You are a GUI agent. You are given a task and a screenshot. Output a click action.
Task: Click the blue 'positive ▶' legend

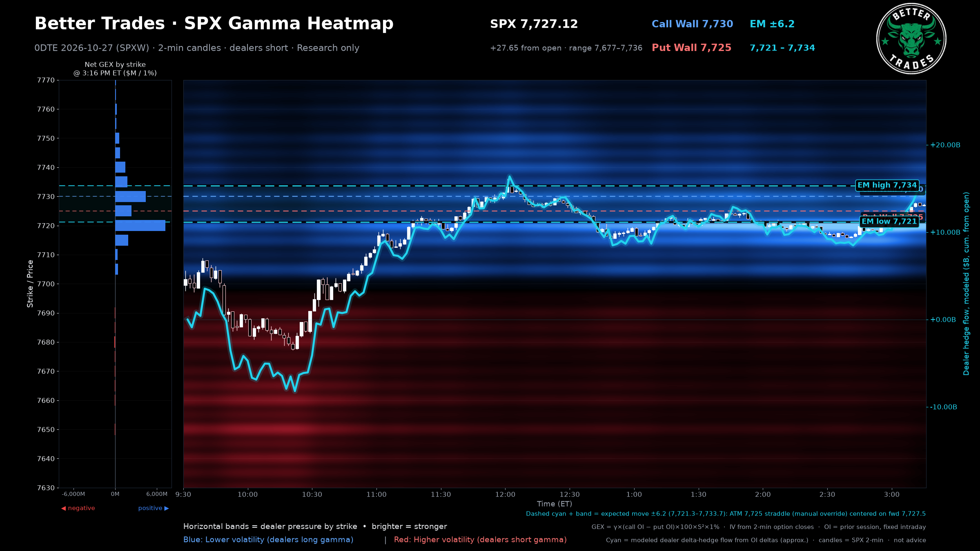click(x=154, y=508)
